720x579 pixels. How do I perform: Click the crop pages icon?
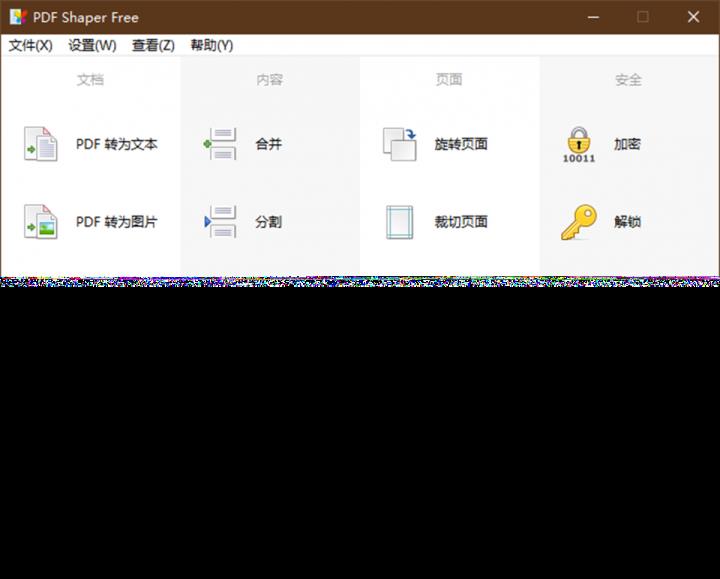(399, 222)
